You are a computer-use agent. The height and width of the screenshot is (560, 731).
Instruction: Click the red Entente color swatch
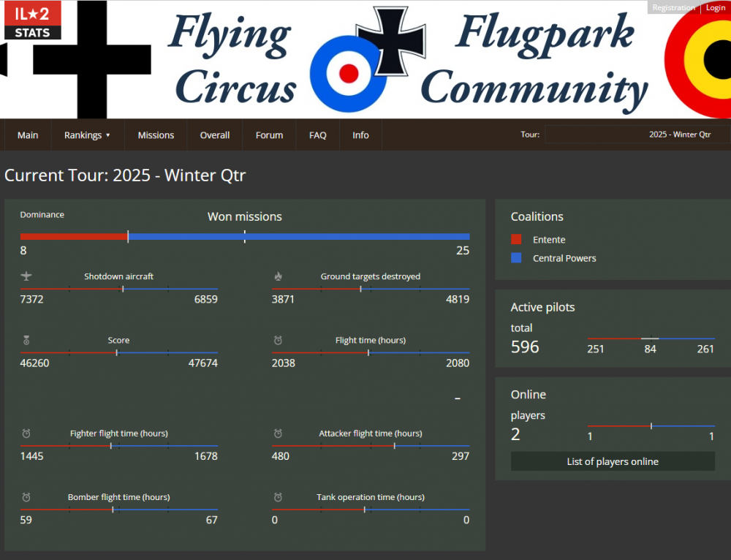coord(516,239)
